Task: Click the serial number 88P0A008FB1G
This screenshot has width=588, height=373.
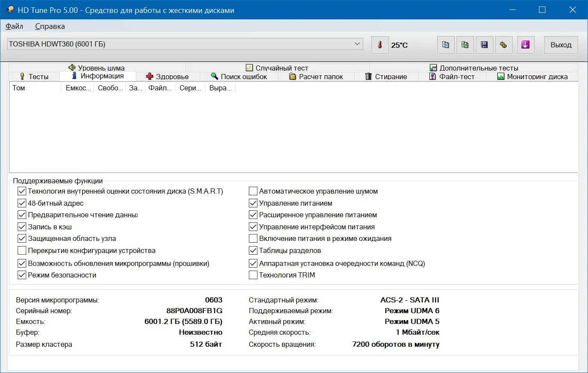Action: click(194, 311)
